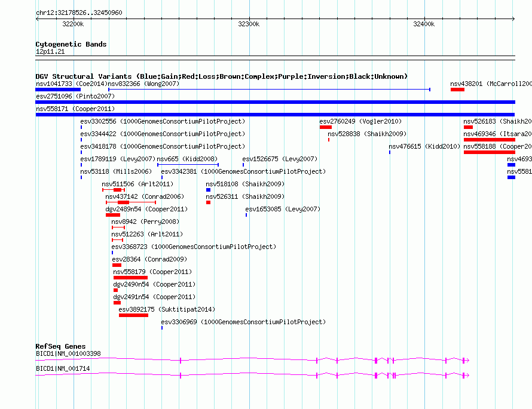Viewport: 532px width, 409px height.
Task: Click the nsv1041733 (Coe2014) variant label
Action: [x=72, y=84]
